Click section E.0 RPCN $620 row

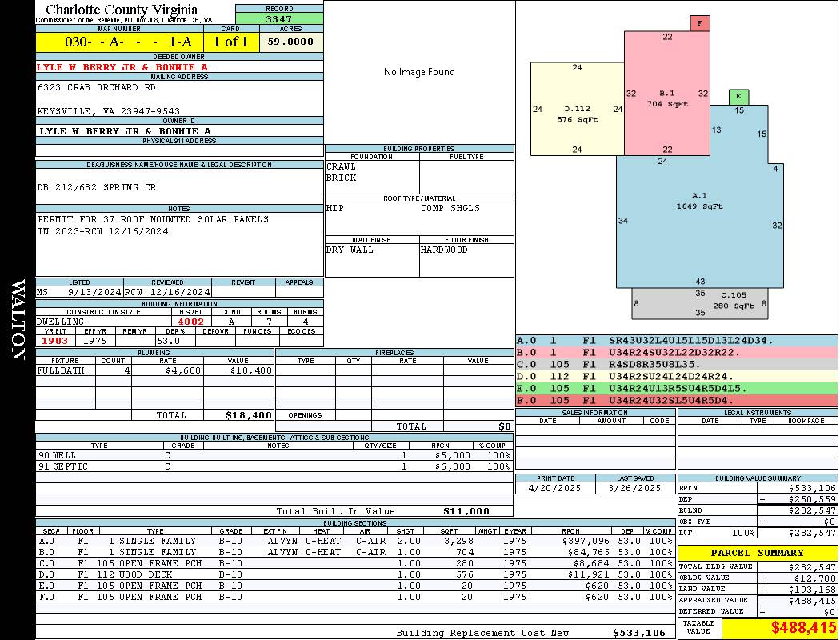click(355, 586)
